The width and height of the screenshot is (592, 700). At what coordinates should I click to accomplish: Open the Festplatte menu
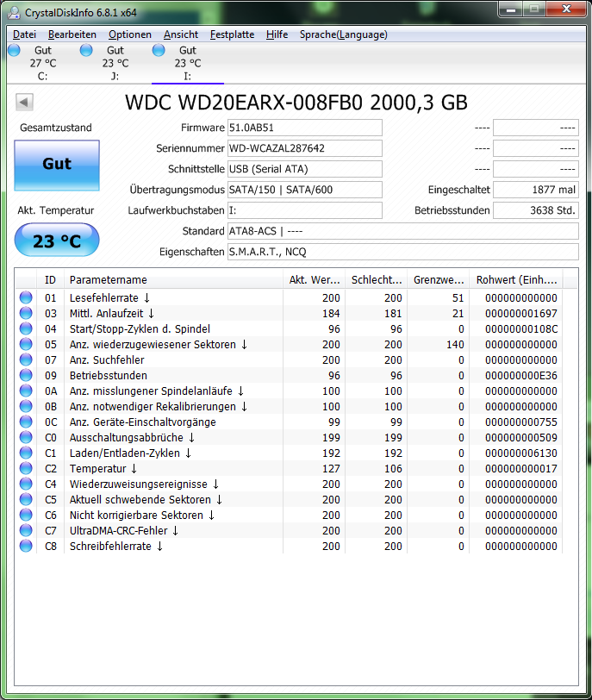coord(232,34)
